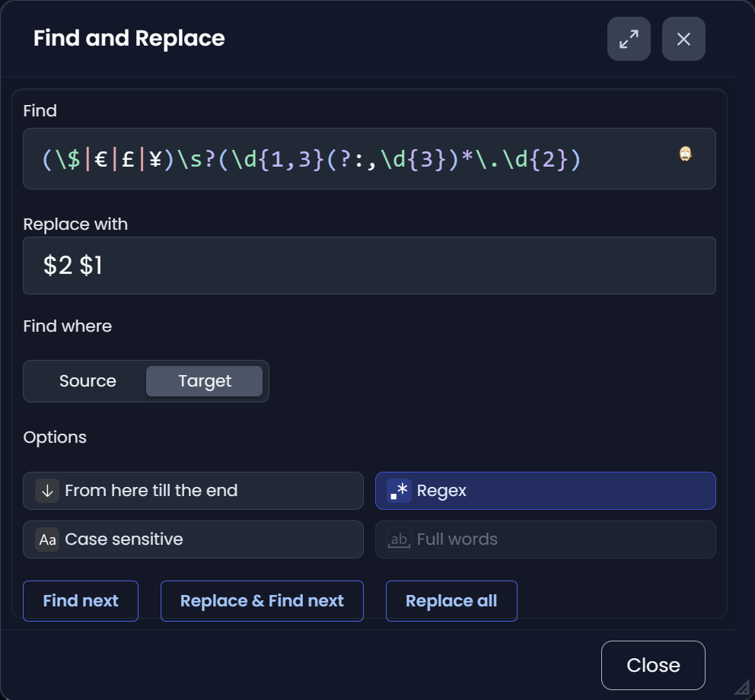
Task: Click Replace & Find next
Action: click(x=262, y=601)
